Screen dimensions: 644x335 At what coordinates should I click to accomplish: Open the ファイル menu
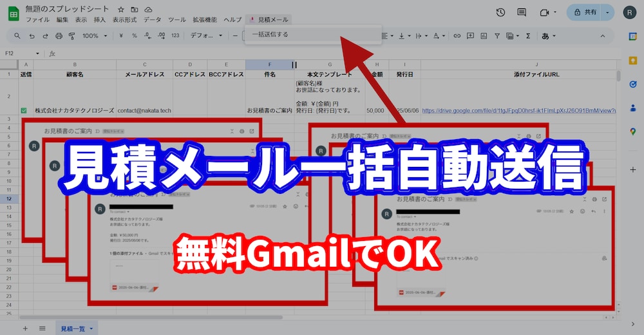pyautogui.click(x=37, y=20)
